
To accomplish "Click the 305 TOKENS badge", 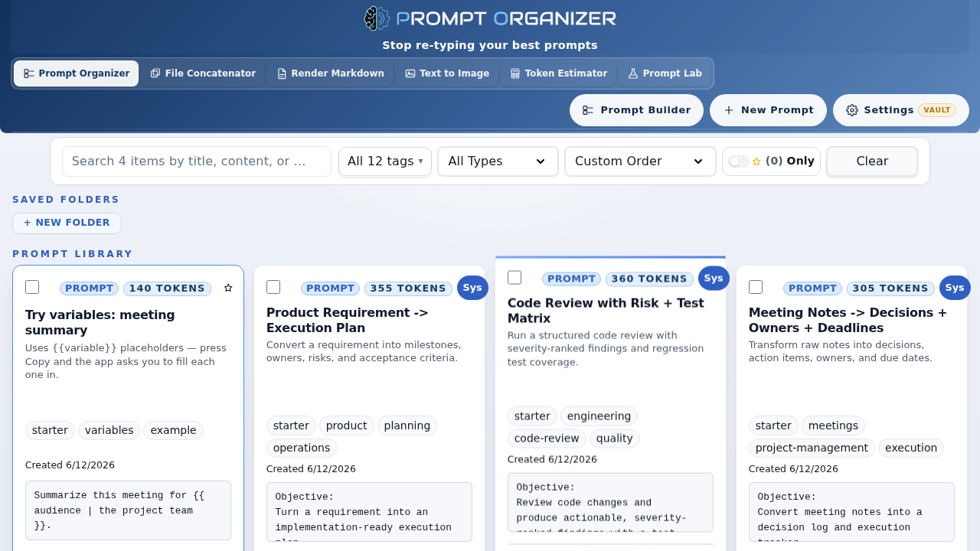I will 890,289.
